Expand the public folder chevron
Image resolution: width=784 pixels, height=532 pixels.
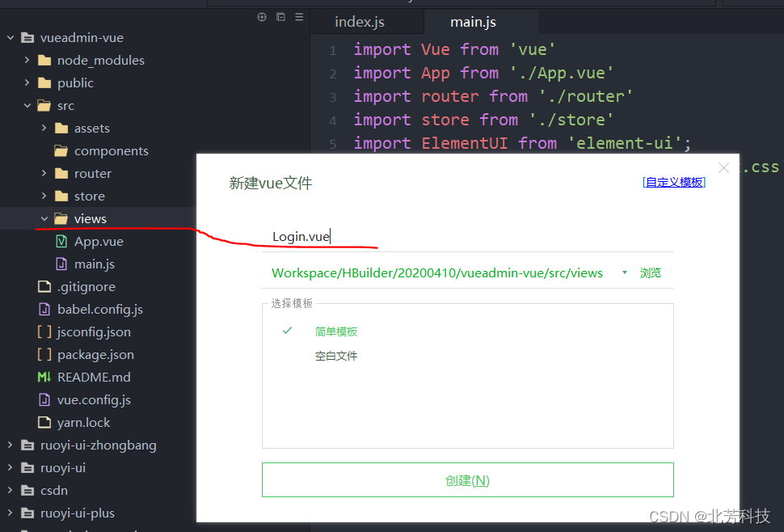pyautogui.click(x=27, y=82)
